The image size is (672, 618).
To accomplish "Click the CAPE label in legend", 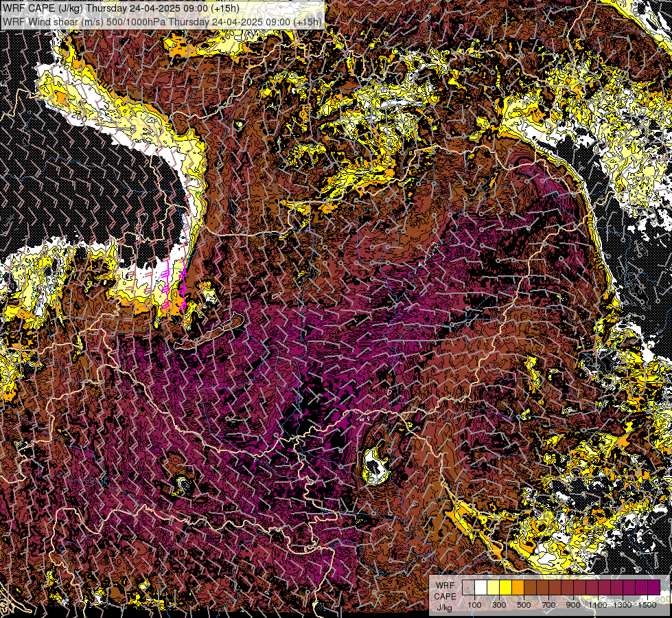I will coord(445,597).
